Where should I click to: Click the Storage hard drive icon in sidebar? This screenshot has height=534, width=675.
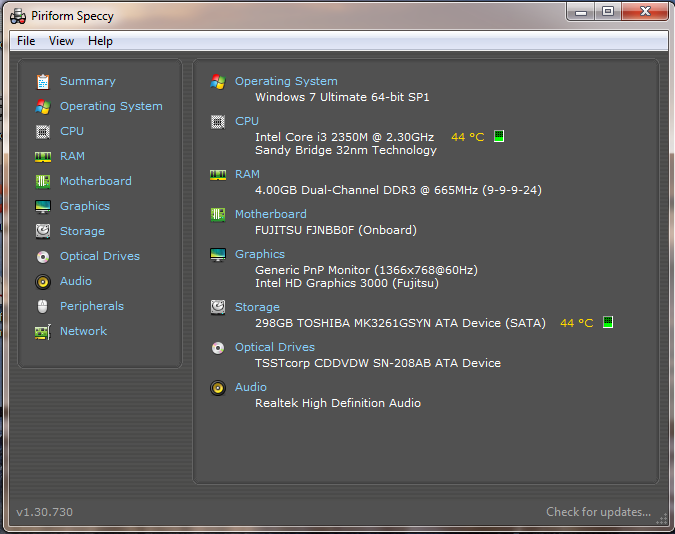tap(43, 231)
